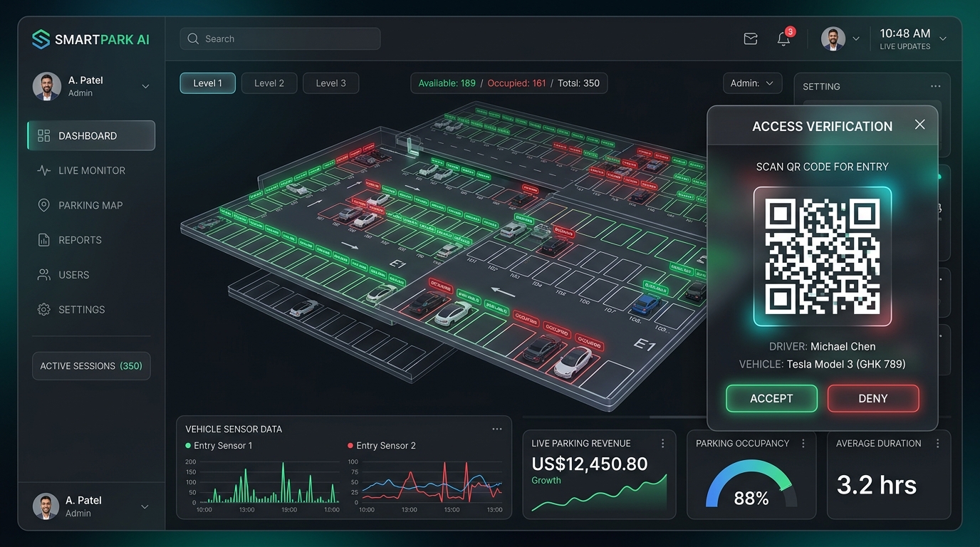Click the Users people icon
Viewport: 980px width, 547px height.
coord(44,275)
